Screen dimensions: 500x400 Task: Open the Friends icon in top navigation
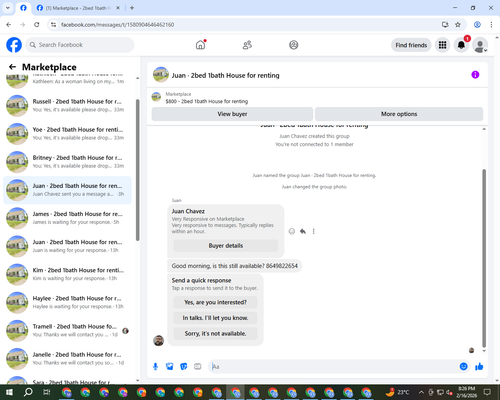(x=247, y=45)
